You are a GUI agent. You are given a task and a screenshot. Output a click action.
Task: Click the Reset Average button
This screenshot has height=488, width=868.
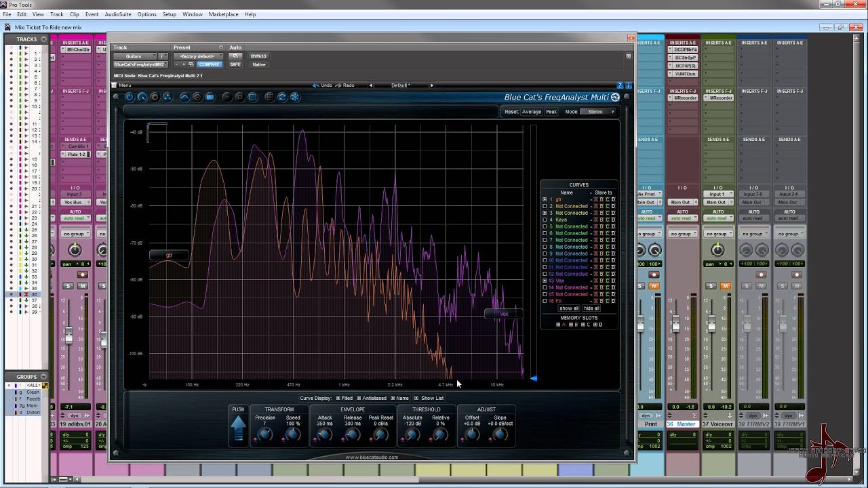tap(532, 112)
